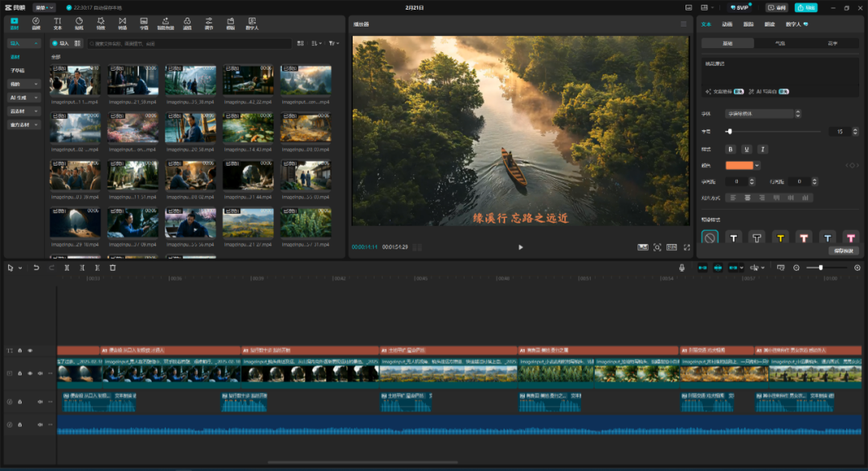Image resolution: width=868 pixels, height=471 pixels.
Task: Open the Effects (特效) panel
Action: tap(100, 23)
